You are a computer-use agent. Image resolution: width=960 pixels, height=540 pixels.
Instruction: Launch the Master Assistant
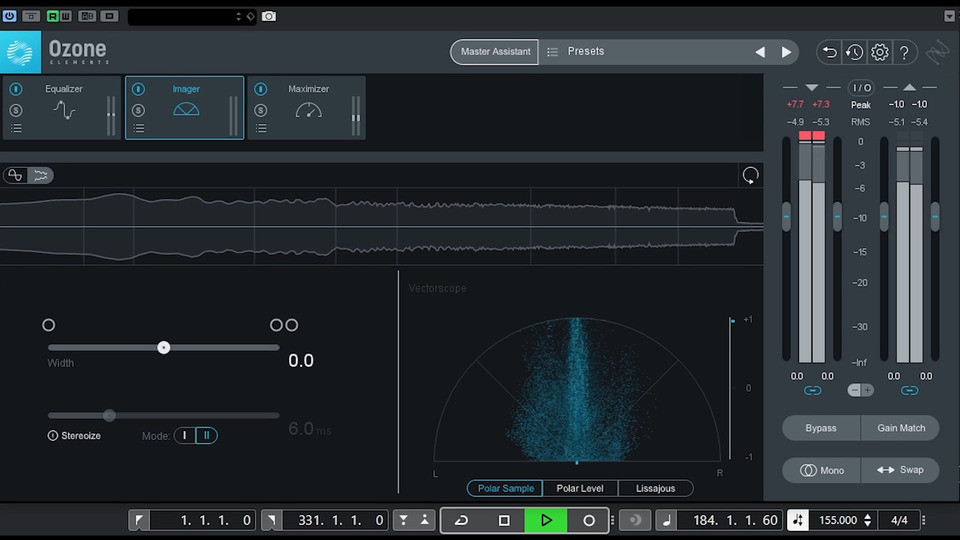point(495,51)
